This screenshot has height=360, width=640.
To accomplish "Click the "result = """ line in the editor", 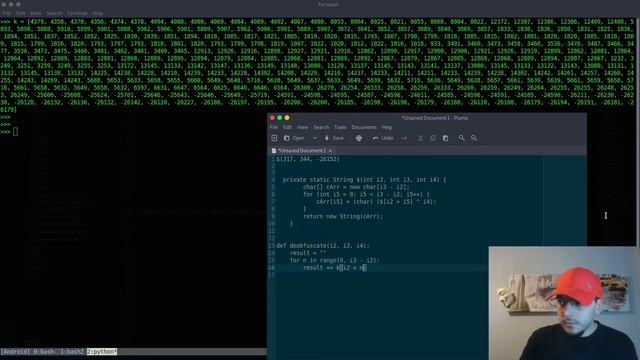I will point(308,253).
